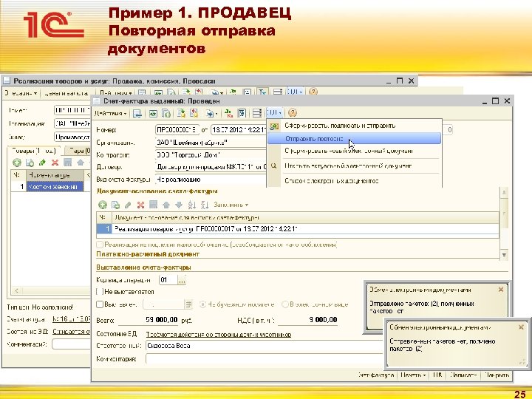Click the green add-row icon on the Товары tab

click(x=16, y=163)
